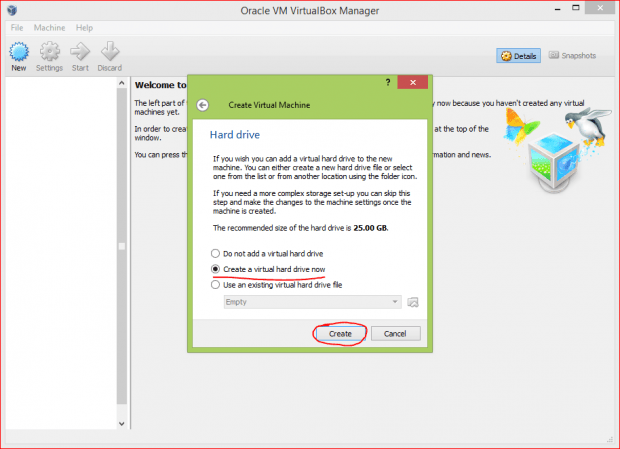Open the Settings gear toolbar icon
This screenshot has height=449, width=620.
[49, 52]
